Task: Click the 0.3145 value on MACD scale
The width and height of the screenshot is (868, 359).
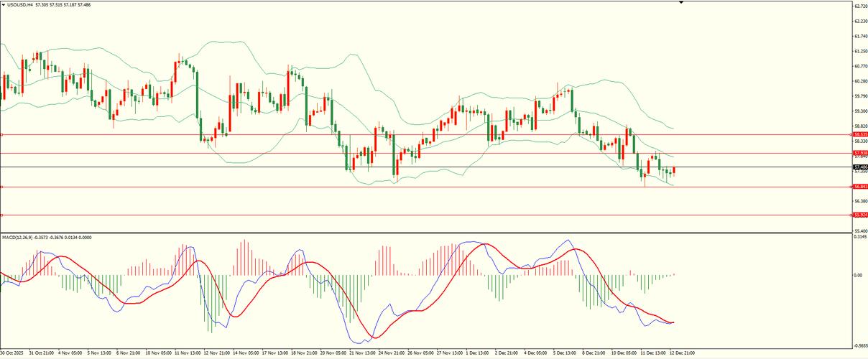Action: (860, 236)
